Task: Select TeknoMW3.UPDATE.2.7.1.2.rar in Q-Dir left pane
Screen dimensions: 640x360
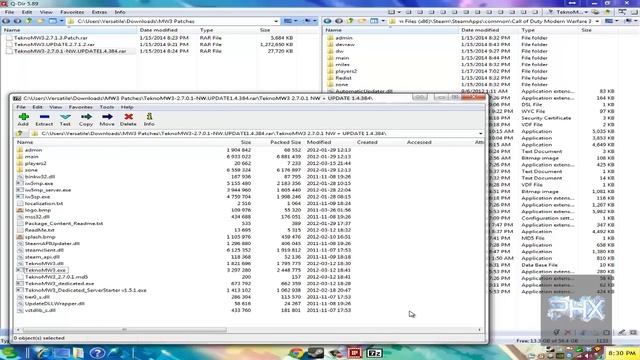Action: point(54,44)
